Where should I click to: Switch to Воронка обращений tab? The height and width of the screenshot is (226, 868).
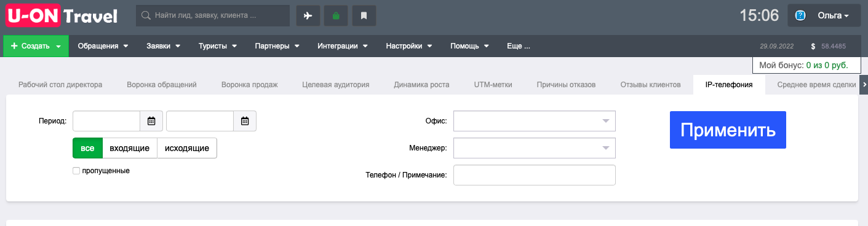(x=162, y=85)
